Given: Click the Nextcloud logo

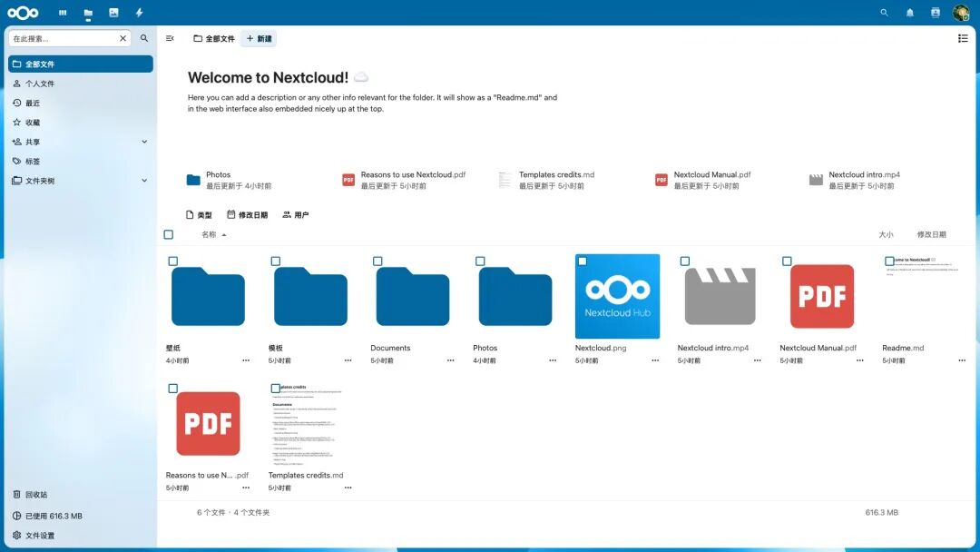Looking at the screenshot, I should pos(22,13).
